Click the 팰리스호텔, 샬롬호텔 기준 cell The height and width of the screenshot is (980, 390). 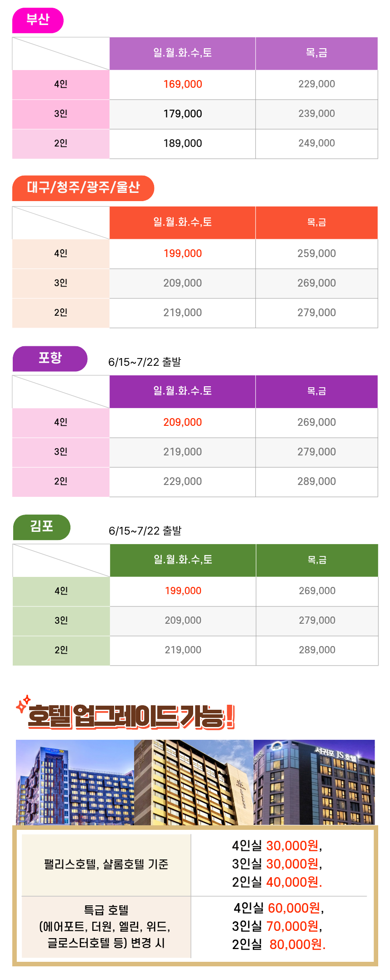coord(106,865)
